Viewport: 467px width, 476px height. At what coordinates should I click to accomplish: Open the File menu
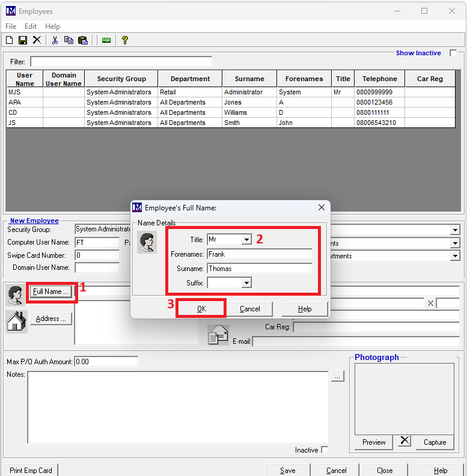[x=11, y=26]
